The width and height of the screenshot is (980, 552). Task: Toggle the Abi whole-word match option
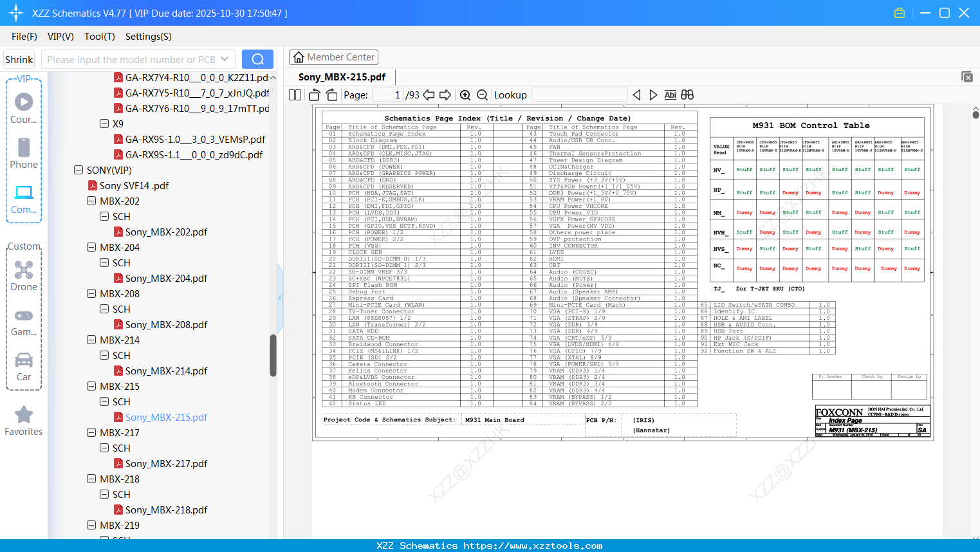pos(670,95)
